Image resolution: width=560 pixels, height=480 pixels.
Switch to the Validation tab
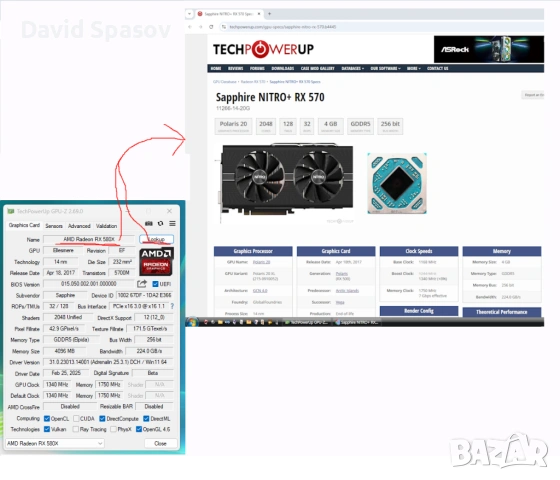(x=106, y=226)
